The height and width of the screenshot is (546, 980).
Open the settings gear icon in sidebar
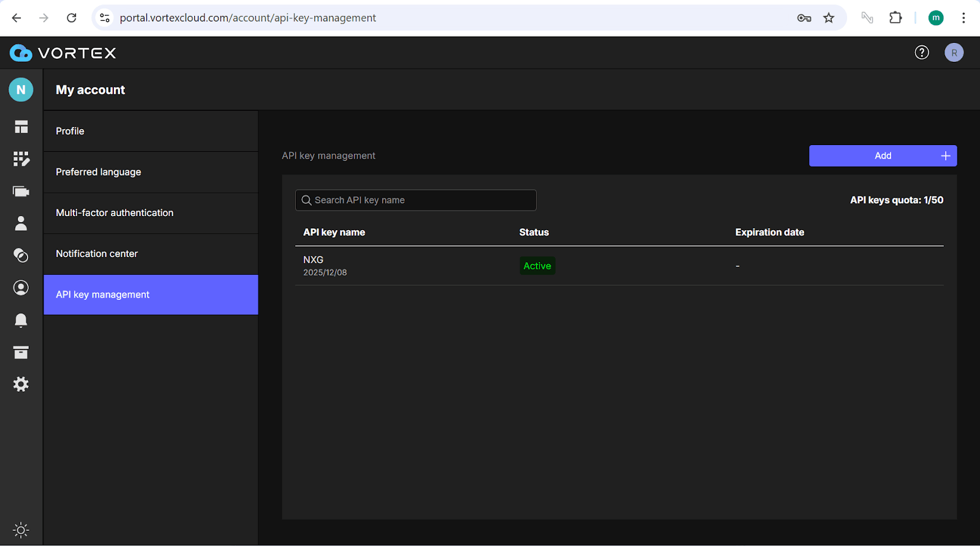pyautogui.click(x=21, y=384)
